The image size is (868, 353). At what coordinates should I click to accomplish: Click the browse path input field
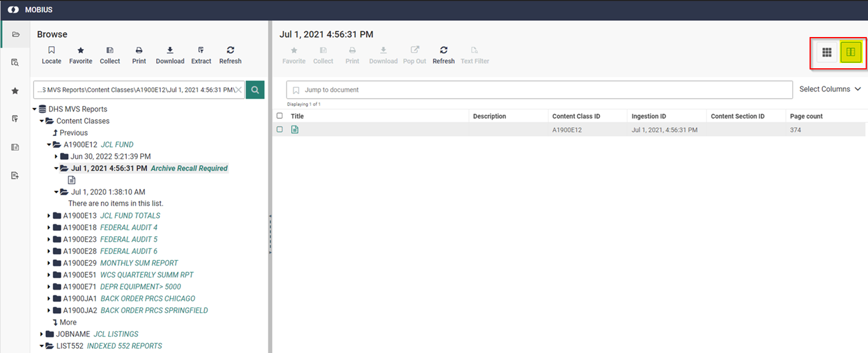(x=139, y=90)
